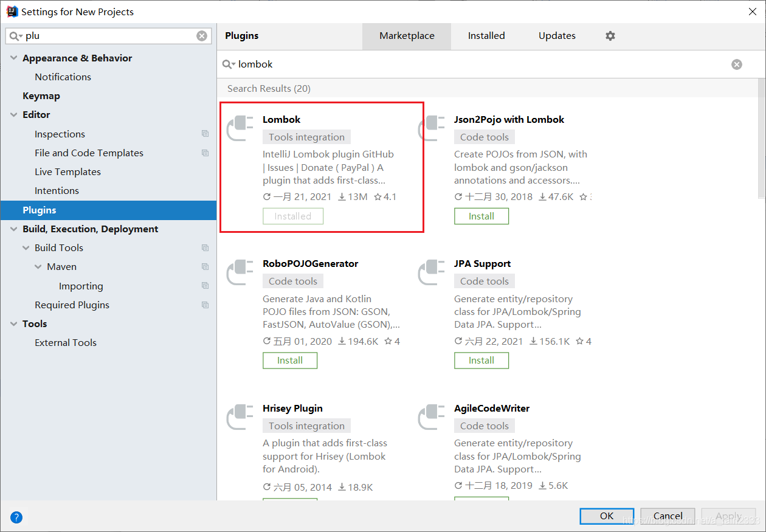Close the Settings dialog window
Image resolution: width=766 pixels, height=532 pixels.
coord(752,12)
